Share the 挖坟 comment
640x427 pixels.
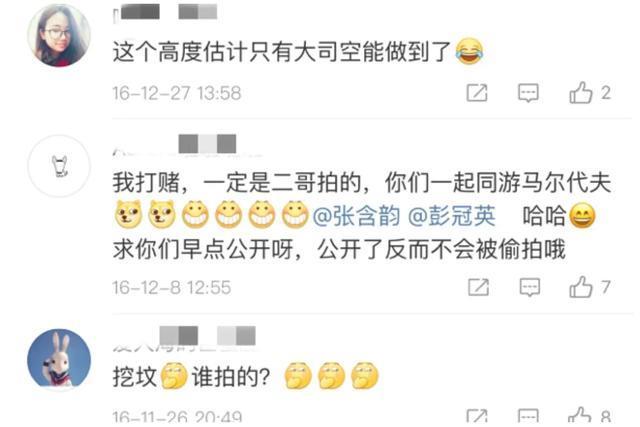click(477, 417)
